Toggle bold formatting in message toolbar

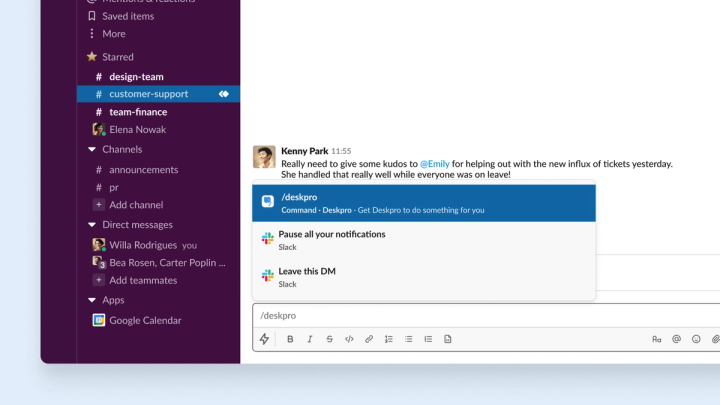(x=290, y=339)
